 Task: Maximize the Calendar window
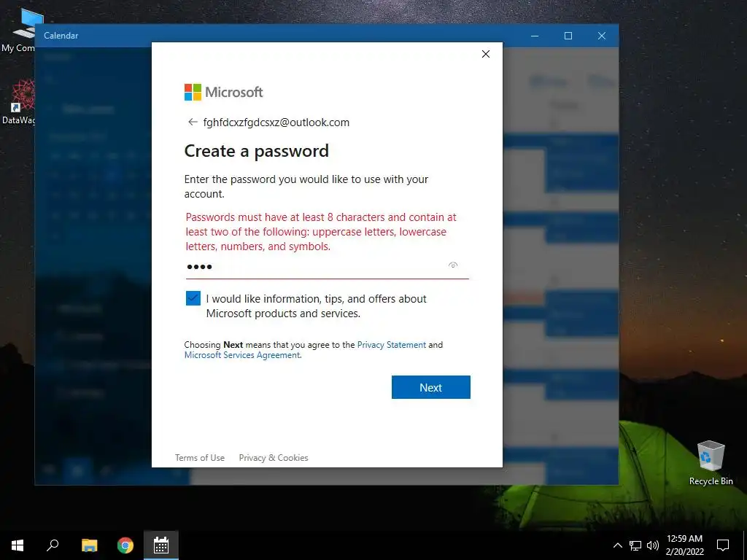[568, 36]
